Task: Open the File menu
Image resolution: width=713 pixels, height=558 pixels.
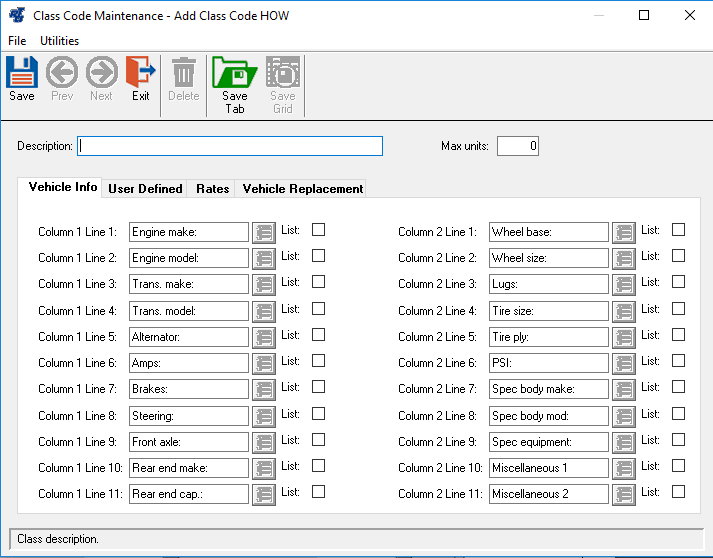Action: click(17, 41)
